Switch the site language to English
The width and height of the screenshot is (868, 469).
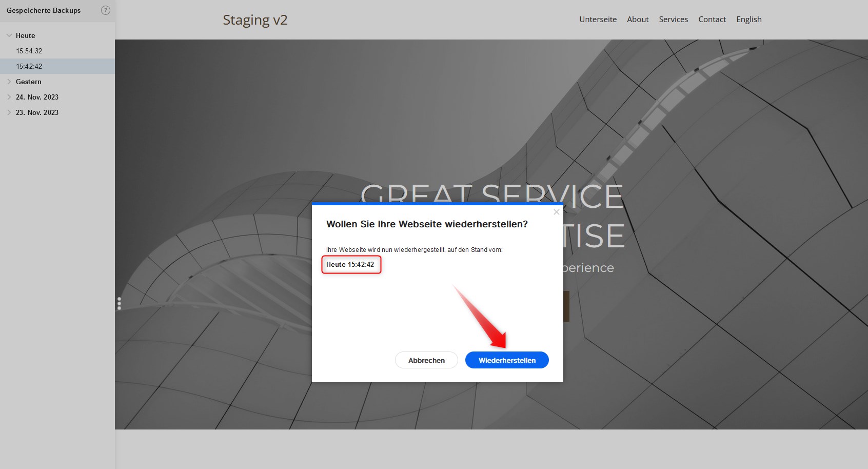[x=748, y=19]
